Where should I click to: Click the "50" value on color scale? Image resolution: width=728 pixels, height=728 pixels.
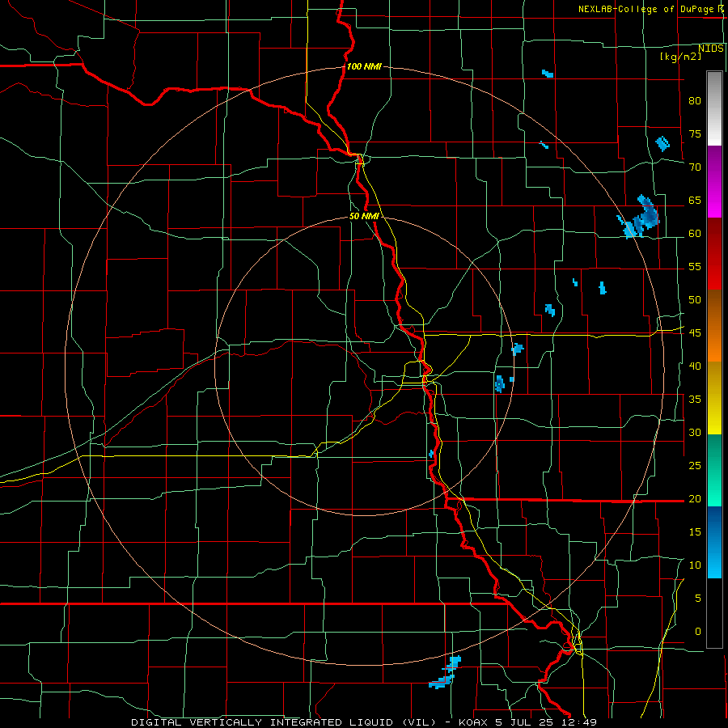tap(695, 300)
